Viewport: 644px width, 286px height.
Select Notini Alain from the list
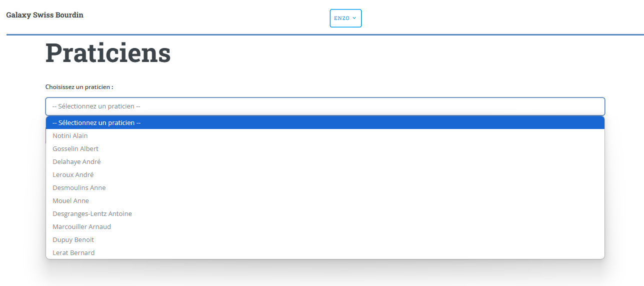70,135
